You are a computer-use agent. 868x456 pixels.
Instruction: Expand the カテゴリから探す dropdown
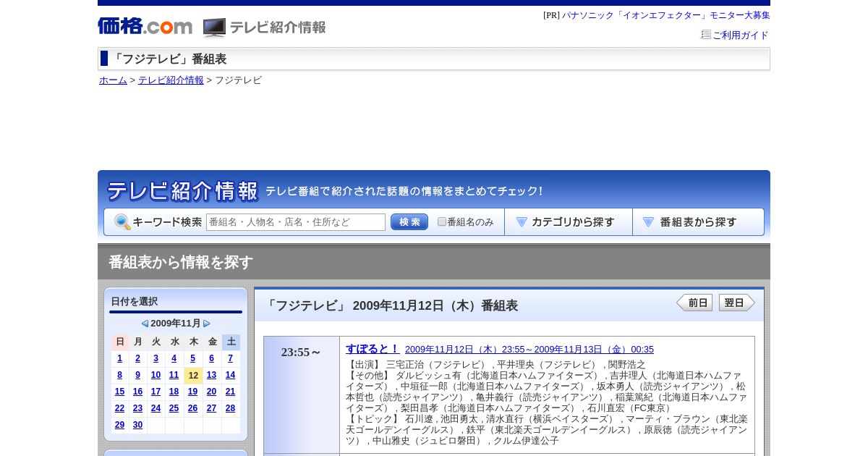point(569,222)
